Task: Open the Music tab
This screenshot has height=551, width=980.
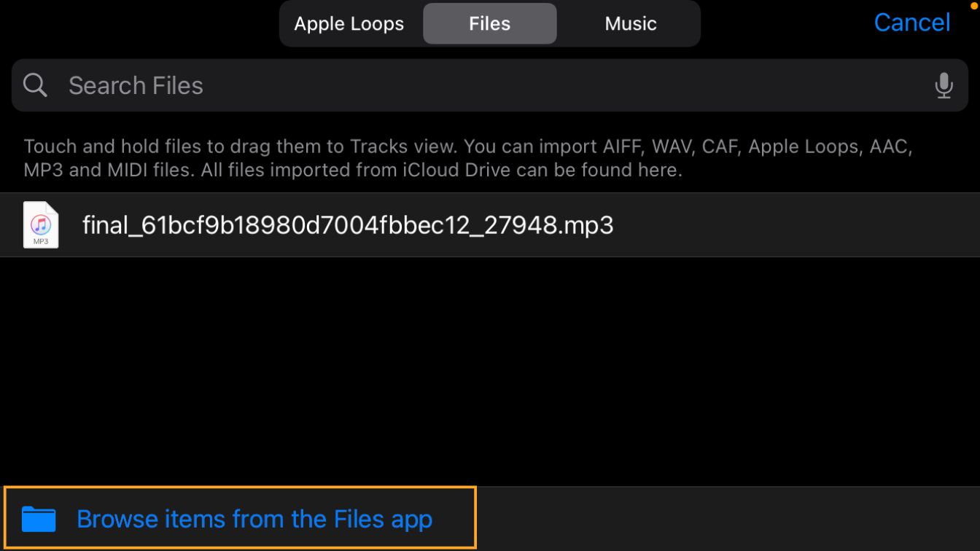Action: pyautogui.click(x=630, y=23)
